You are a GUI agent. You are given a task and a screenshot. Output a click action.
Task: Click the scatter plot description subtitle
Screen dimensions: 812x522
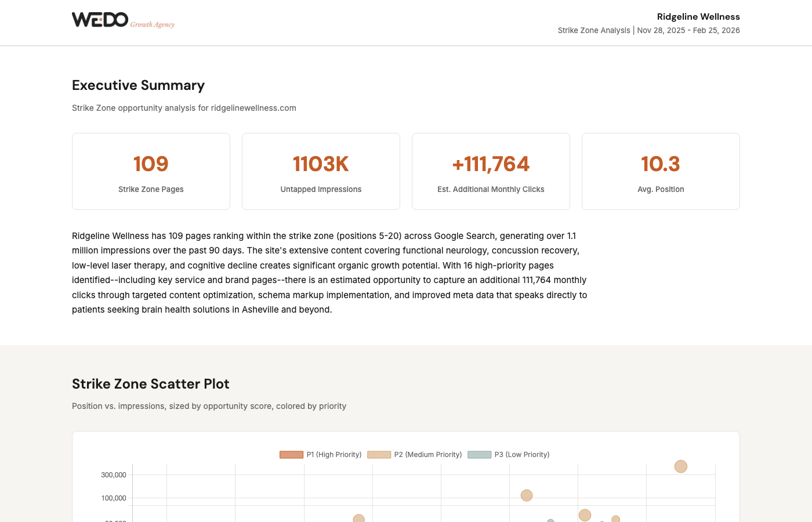pyautogui.click(x=209, y=406)
